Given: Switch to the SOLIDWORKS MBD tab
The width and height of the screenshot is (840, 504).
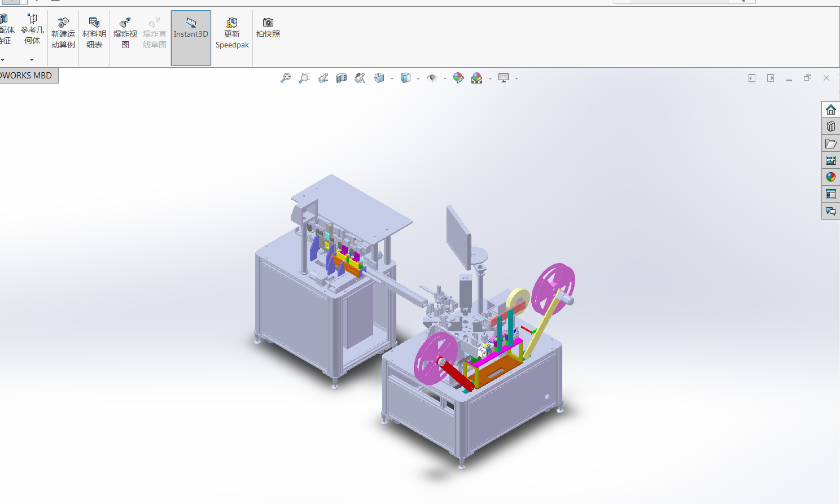Looking at the screenshot, I should [27, 76].
